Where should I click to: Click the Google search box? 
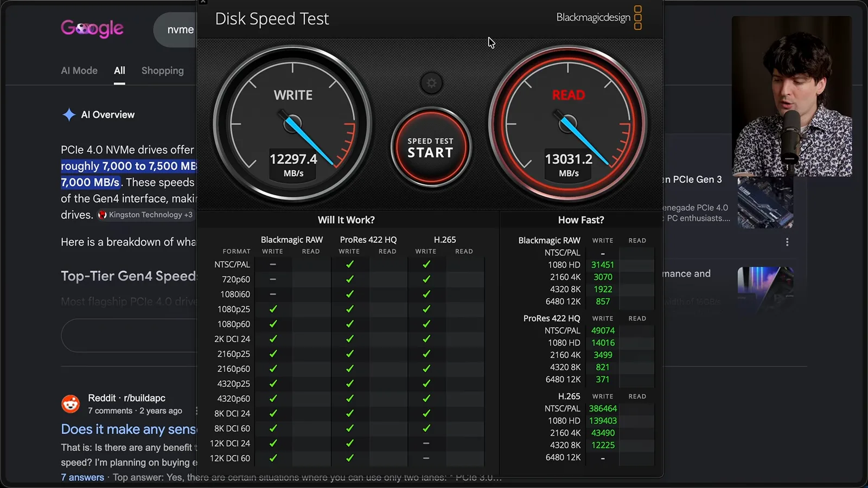(176, 30)
